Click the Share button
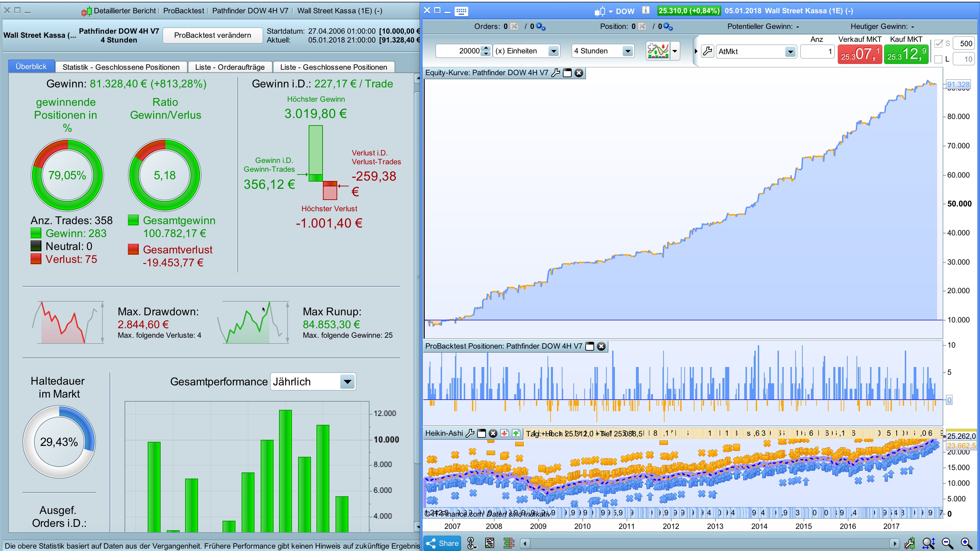Screen dimensions: 980x551 (x=442, y=544)
